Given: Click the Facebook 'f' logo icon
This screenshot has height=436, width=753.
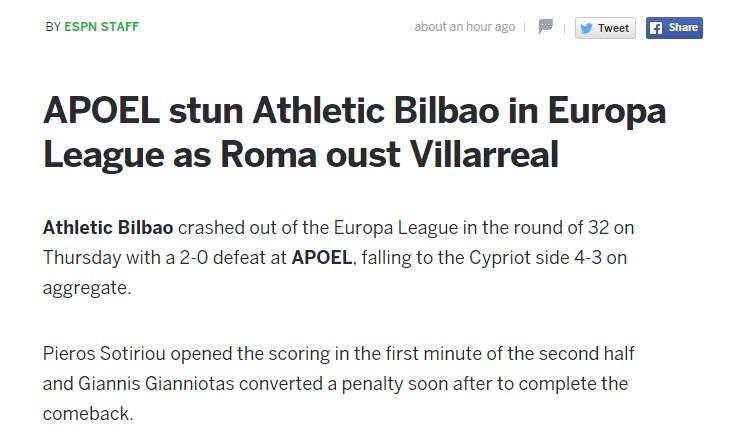Looking at the screenshot, I should coord(657,28).
